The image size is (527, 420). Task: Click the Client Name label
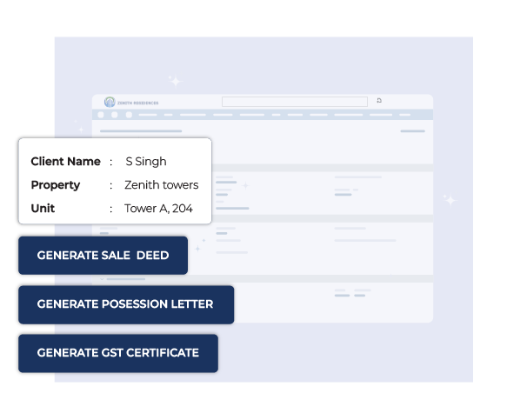65,162
